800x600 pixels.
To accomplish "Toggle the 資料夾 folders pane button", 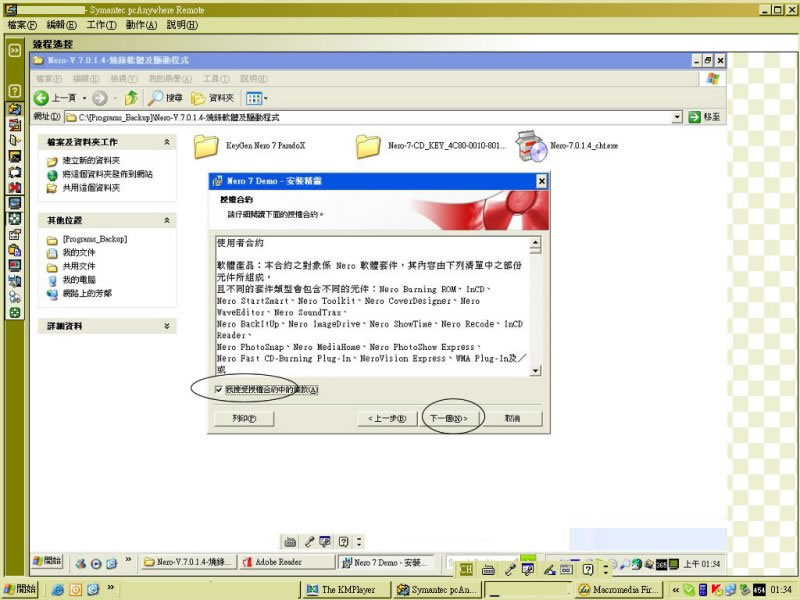I will pyautogui.click(x=212, y=98).
